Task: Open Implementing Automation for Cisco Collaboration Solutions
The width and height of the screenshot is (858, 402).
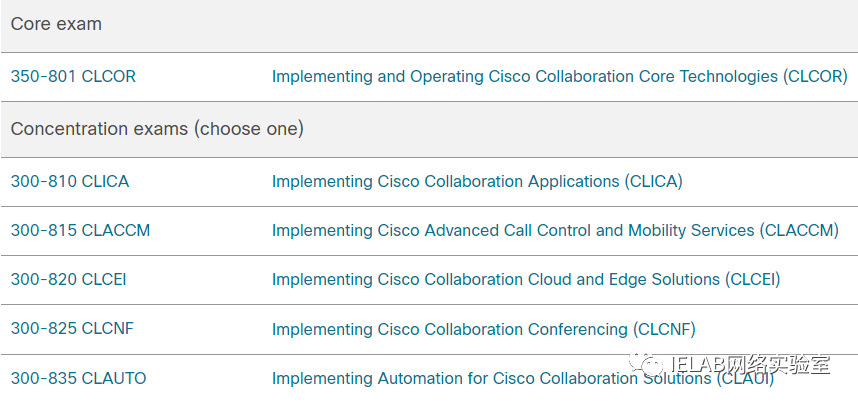Action: [523, 378]
